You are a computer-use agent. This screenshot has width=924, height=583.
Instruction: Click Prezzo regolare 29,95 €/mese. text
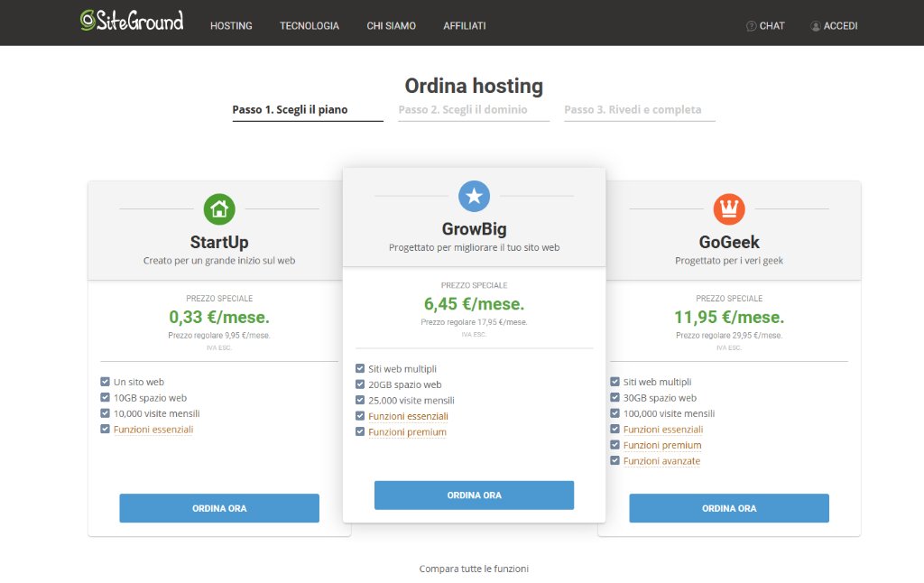point(729,336)
